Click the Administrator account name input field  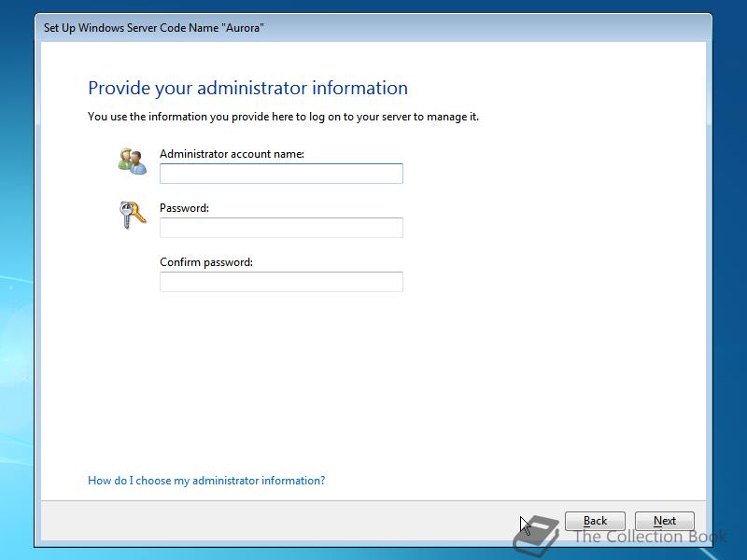(281, 174)
